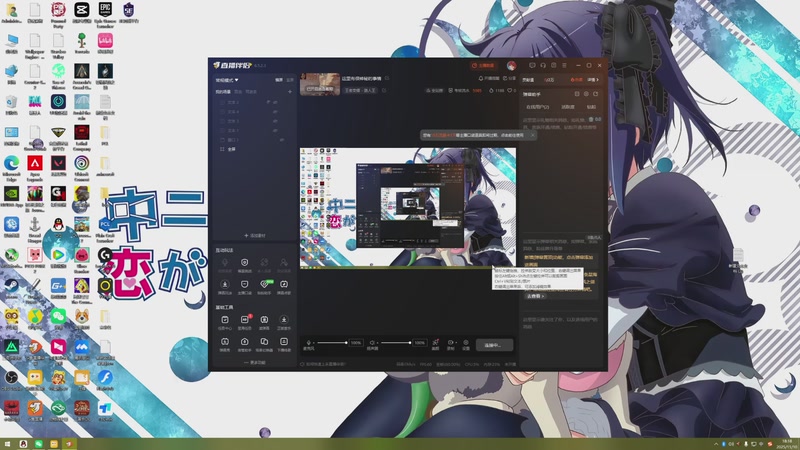The height and width of the screenshot is (450, 800).
Task: Click the stream cover thumbnail
Action: tap(320, 84)
